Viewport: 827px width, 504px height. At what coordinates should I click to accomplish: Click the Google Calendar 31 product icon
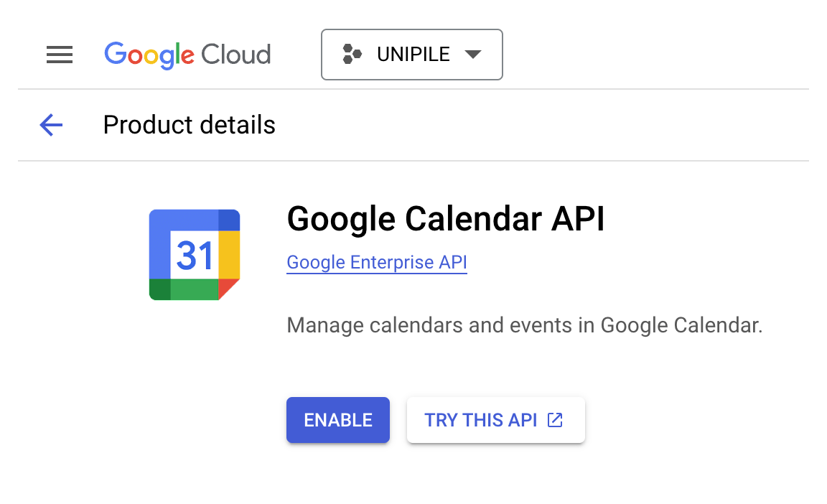pos(194,253)
